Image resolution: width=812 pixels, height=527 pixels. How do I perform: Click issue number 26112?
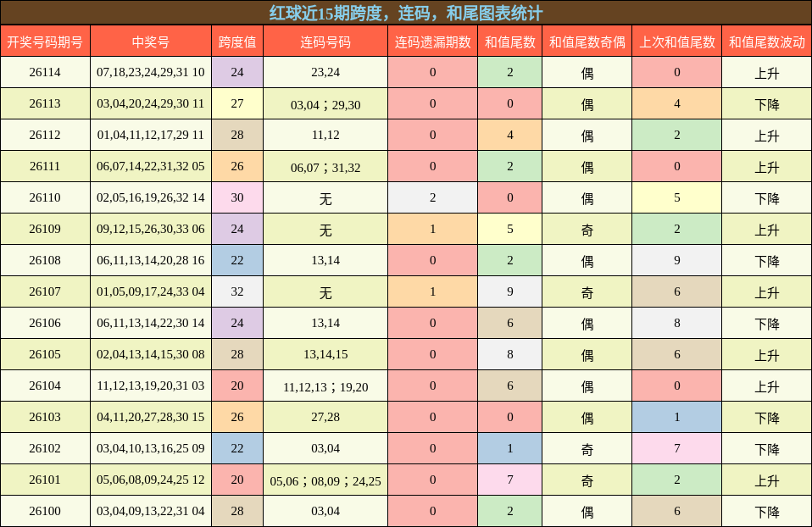(45, 135)
